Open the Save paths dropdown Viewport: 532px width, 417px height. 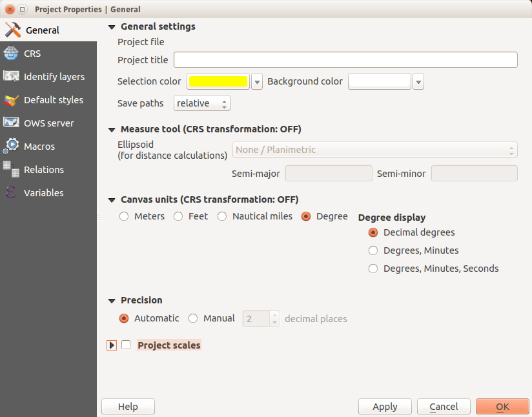tap(201, 103)
